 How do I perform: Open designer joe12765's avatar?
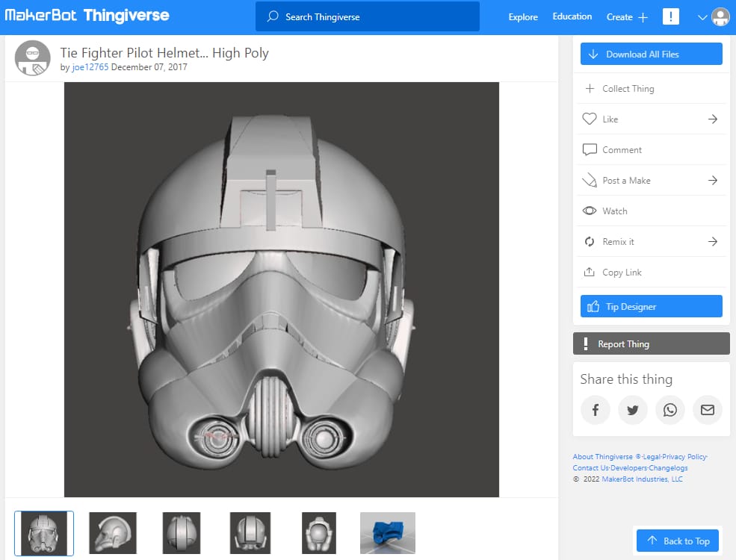coord(32,58)
